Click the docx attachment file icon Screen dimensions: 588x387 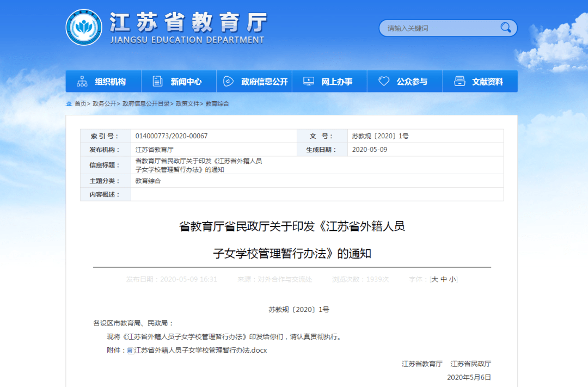(130, 351)
